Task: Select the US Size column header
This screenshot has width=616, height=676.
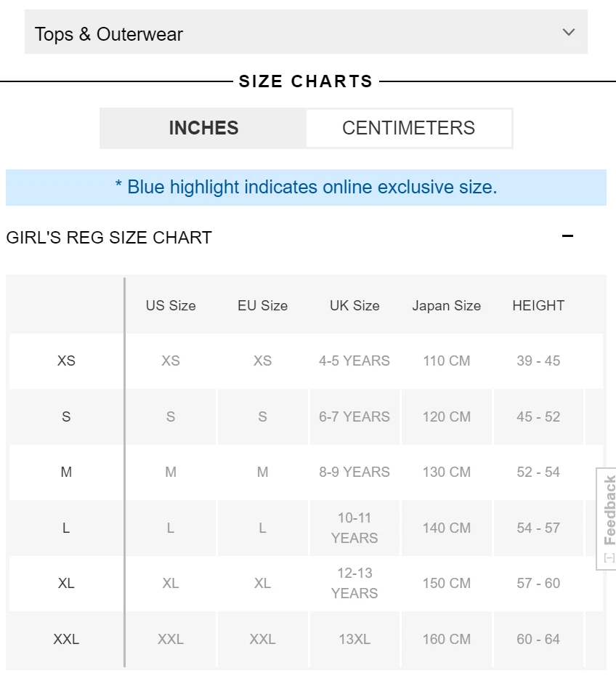Action: [x=171, y=306]
